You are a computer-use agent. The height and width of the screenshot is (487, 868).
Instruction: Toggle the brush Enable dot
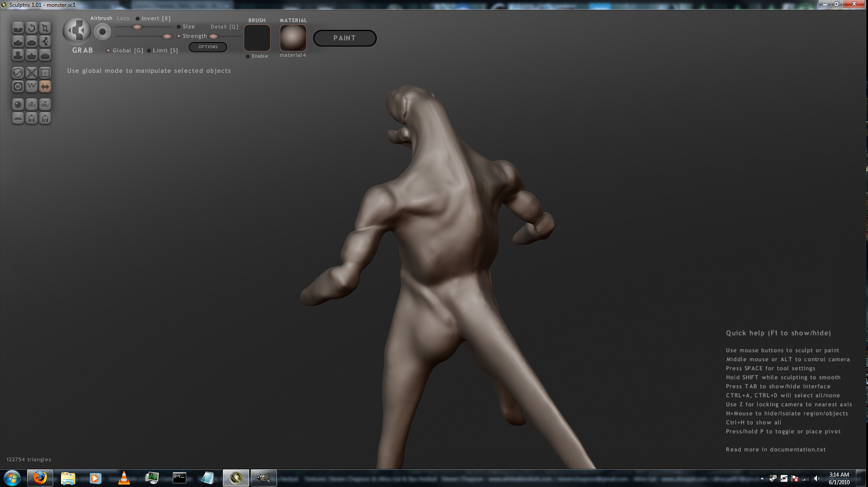[x=248, y=56]
